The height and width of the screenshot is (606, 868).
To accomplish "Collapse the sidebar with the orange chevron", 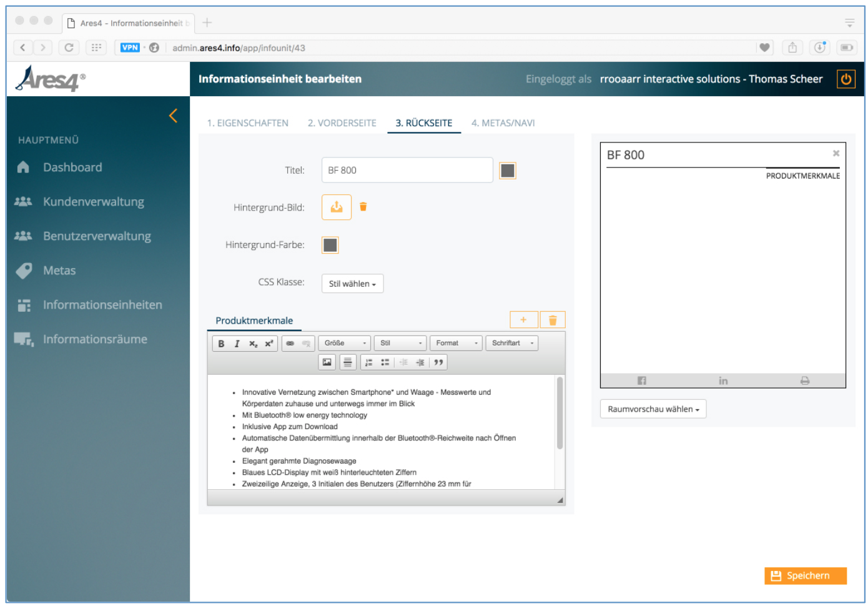I will tap(173, 116).
